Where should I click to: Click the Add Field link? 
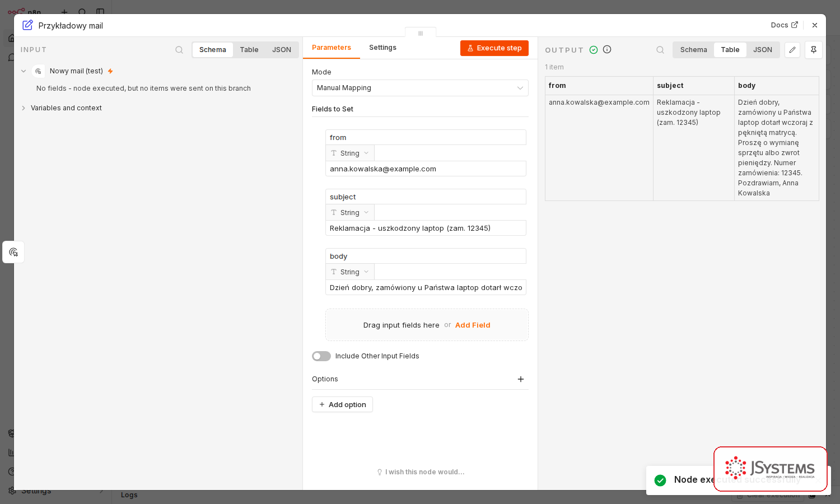[473, 325]
